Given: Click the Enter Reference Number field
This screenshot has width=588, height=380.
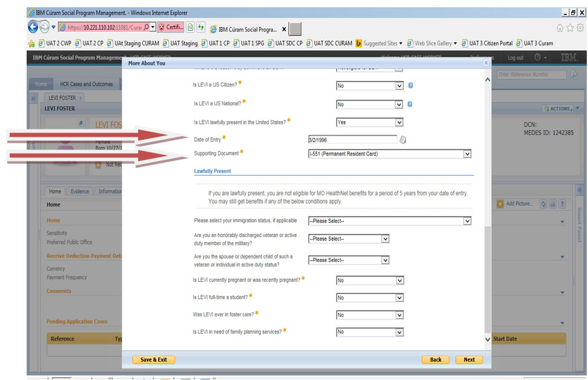Looking at the screenshot, I should click(x=532, y=74).
